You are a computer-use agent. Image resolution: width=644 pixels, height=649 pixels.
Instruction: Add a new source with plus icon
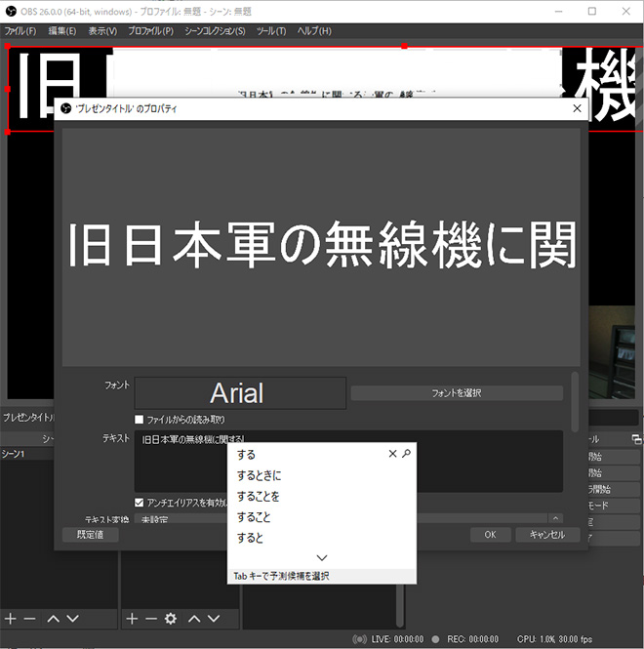[x=132, y=619]
